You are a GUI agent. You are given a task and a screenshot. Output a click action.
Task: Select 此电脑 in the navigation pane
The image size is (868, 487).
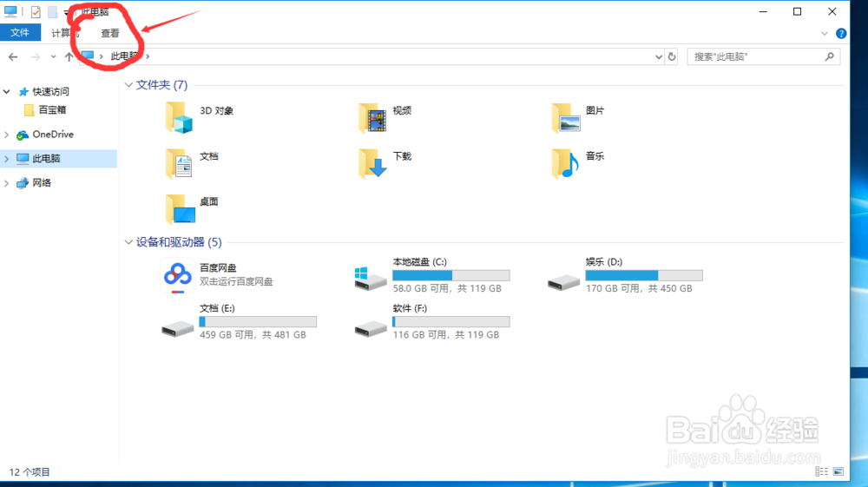(x=46, y=159)
